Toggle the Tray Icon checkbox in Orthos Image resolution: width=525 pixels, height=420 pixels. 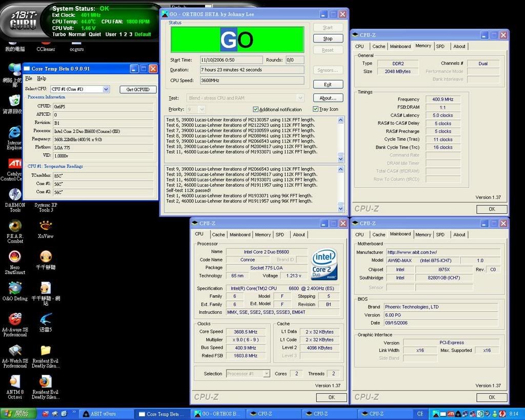click(x=315, y=109)
